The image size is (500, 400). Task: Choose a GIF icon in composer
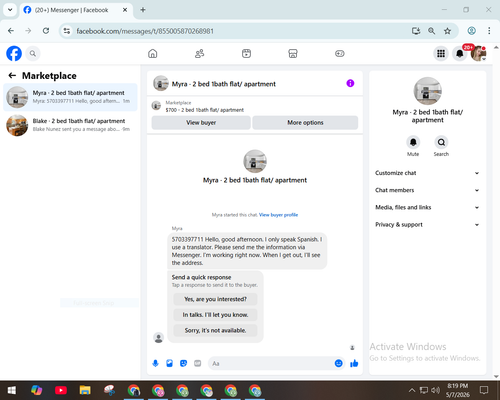pos(198,363)
